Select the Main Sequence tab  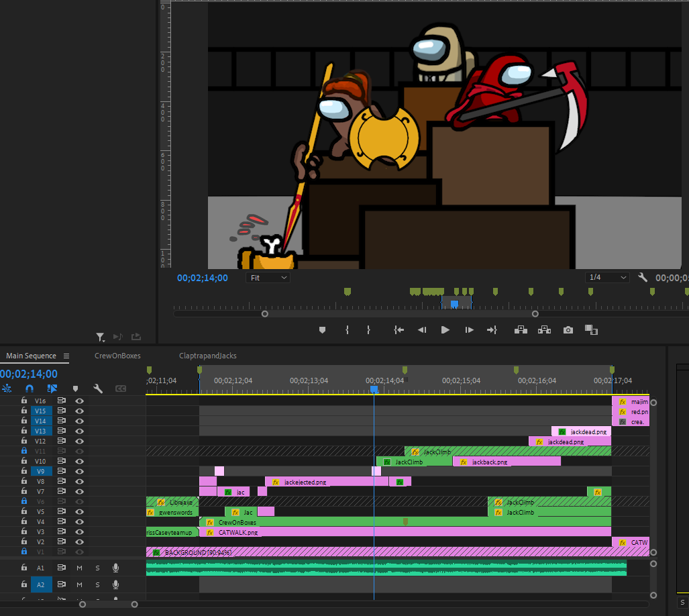click(x=32, y=356)
